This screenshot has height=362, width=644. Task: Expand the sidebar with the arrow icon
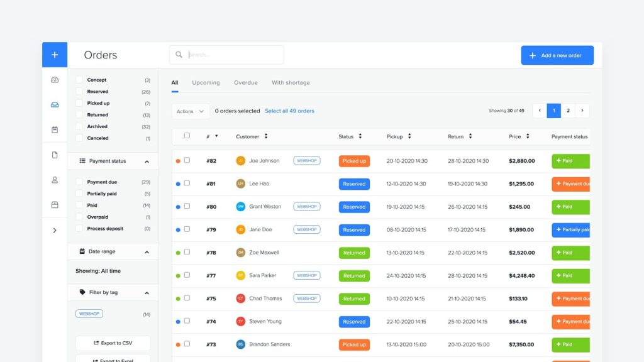pos(55,230)
